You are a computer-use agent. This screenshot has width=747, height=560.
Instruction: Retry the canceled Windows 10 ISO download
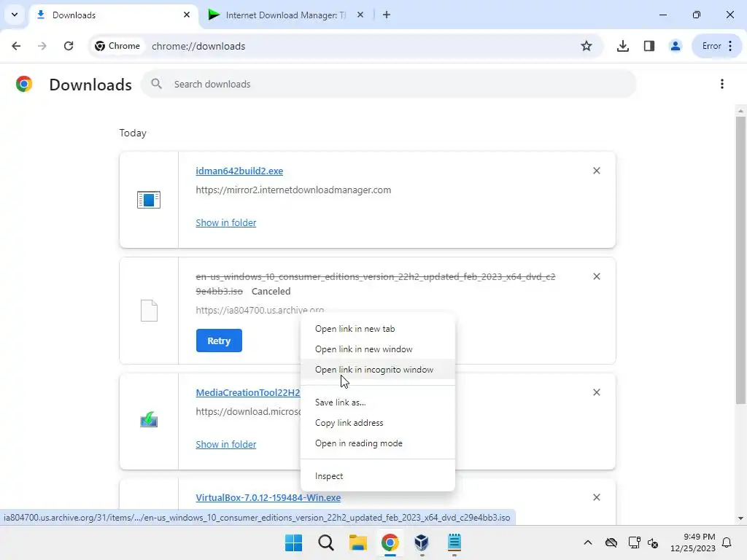point(219,341)
